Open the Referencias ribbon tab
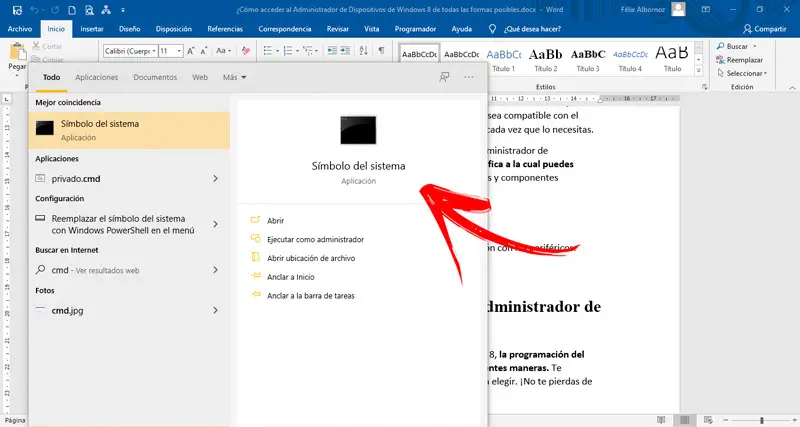Screen dimensions: 800x427 pos(225,29)
